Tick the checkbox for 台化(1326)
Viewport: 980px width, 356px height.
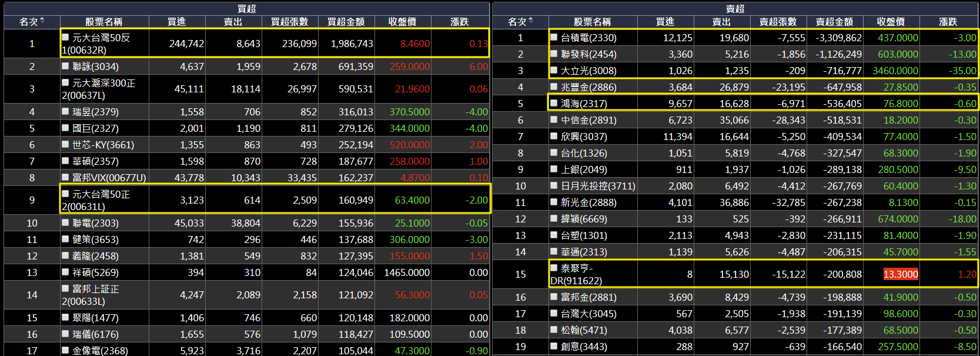pyautogui.click(x=554, y=152)
